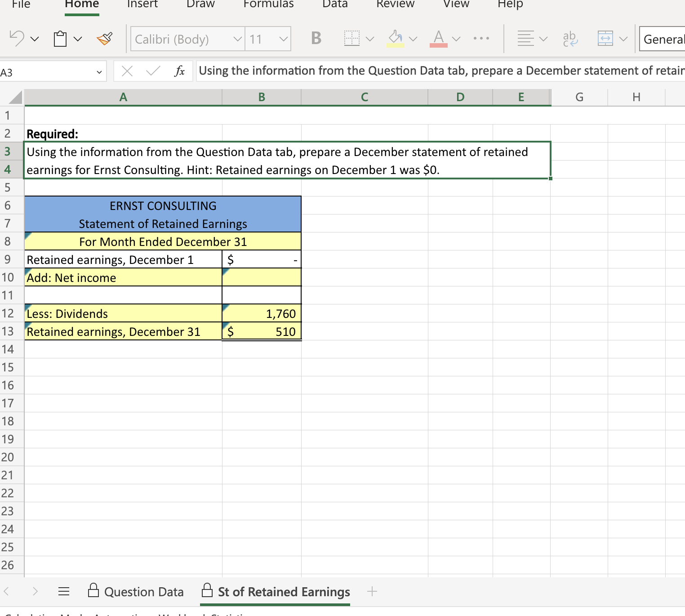Click the Undo icon
685x616 pixels.
[17, 39]
